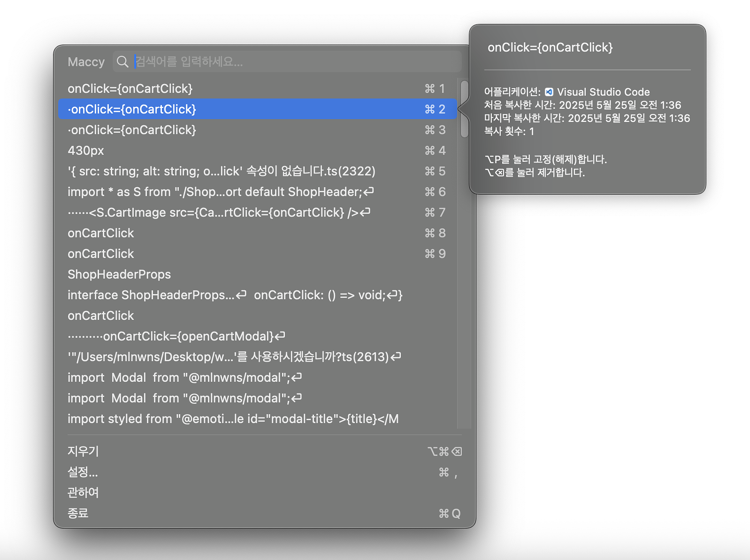
Task: Select onCartClick={openCartModal} history item
Action: tap(176, 336)
